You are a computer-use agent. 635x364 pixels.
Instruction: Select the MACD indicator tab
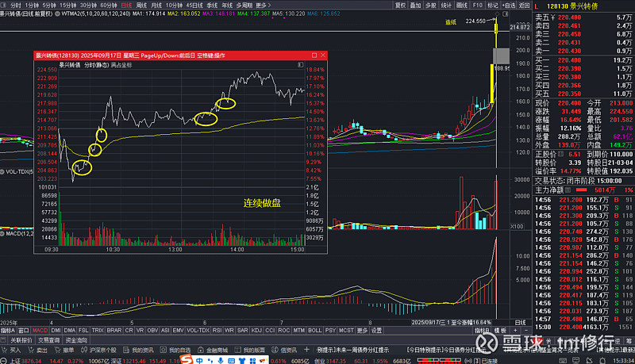coord(39,330)
